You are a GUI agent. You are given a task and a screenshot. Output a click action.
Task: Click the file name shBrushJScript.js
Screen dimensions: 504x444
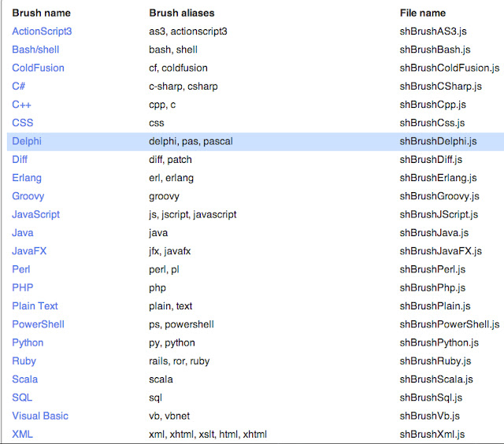click(439, 215)
